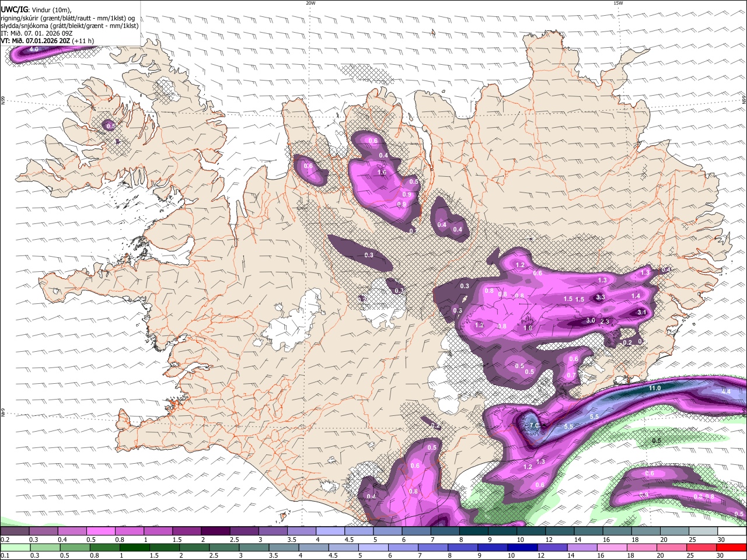Select the deep blue 10 swatch in lower legend
The image size is (747, 560).
[523, 548]
